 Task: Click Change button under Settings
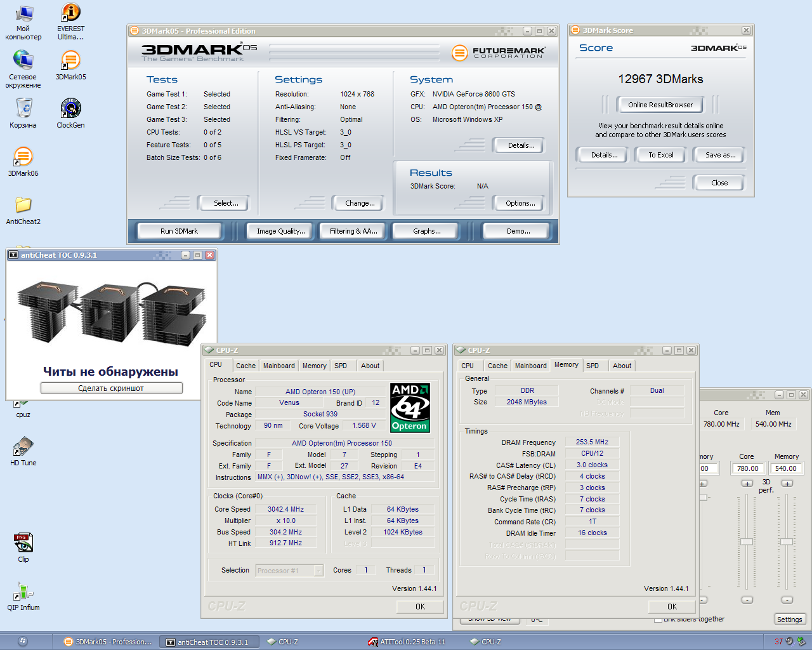click(x=360, y=203)
